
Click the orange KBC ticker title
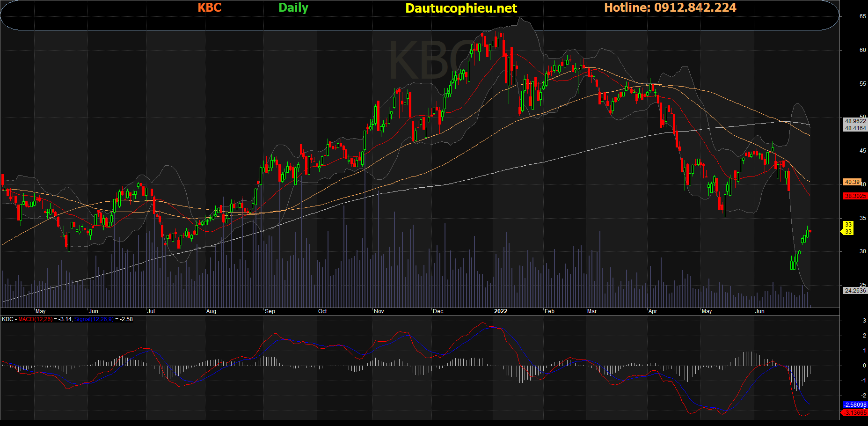pyautogui.click(x=209, y=8)
